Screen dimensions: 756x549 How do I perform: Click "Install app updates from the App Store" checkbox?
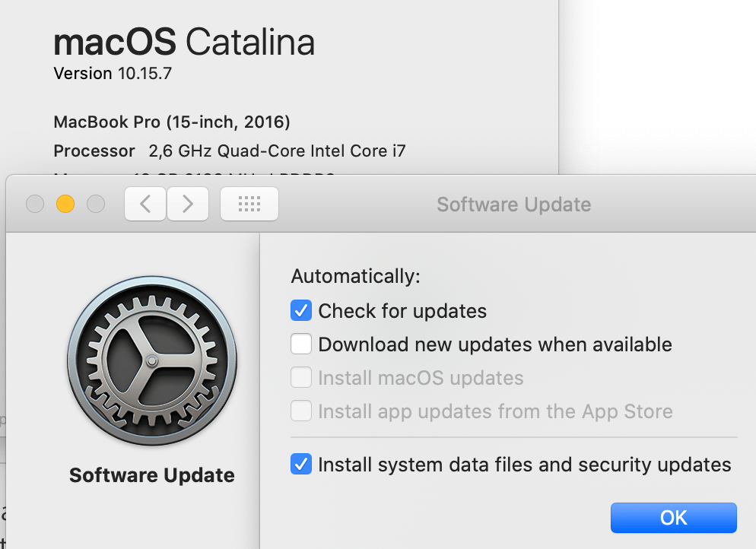[x=301, y=411]
